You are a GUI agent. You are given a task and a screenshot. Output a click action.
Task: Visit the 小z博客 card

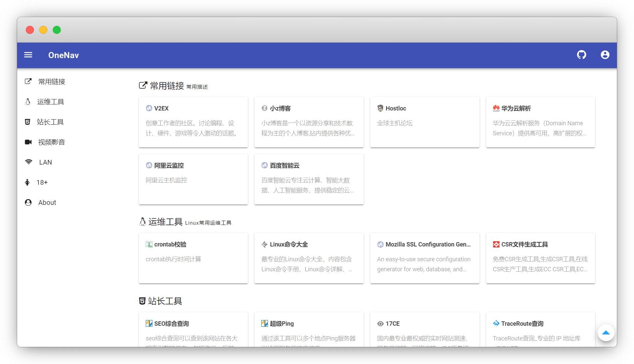tap(309, 122)
